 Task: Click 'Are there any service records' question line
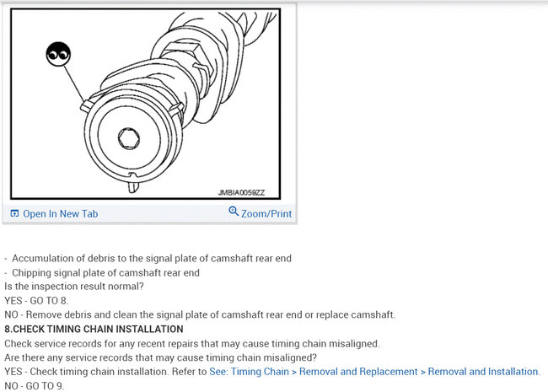160,357
